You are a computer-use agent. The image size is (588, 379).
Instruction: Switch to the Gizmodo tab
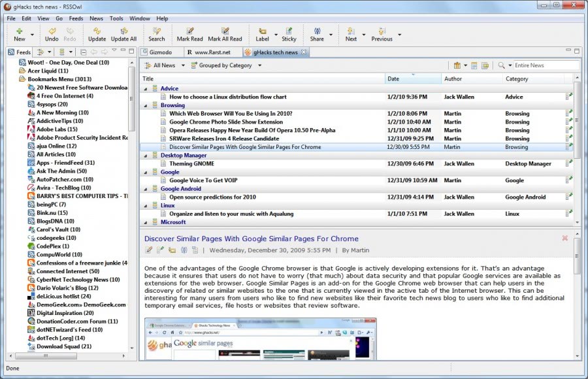click(161, 52)
